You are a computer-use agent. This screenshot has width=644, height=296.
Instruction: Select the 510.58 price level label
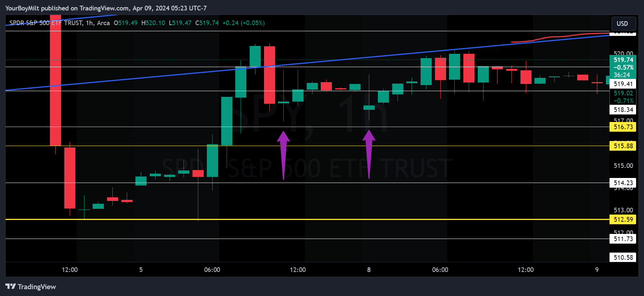[623, 258]
